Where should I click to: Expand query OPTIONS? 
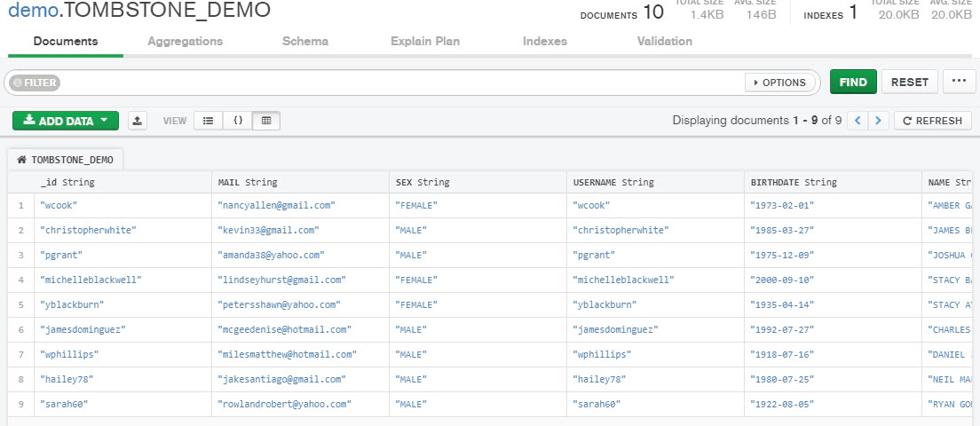(x=779, y=83)
